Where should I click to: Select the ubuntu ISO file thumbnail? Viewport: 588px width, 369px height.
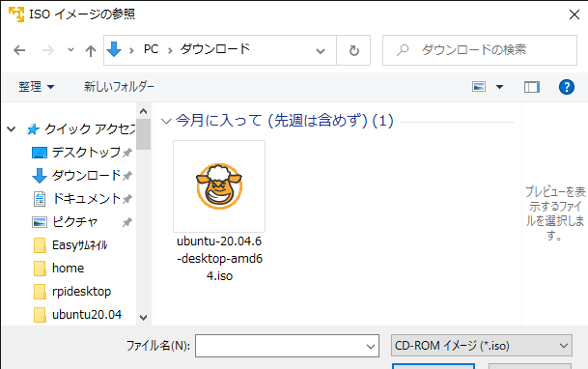click(219, 186)
